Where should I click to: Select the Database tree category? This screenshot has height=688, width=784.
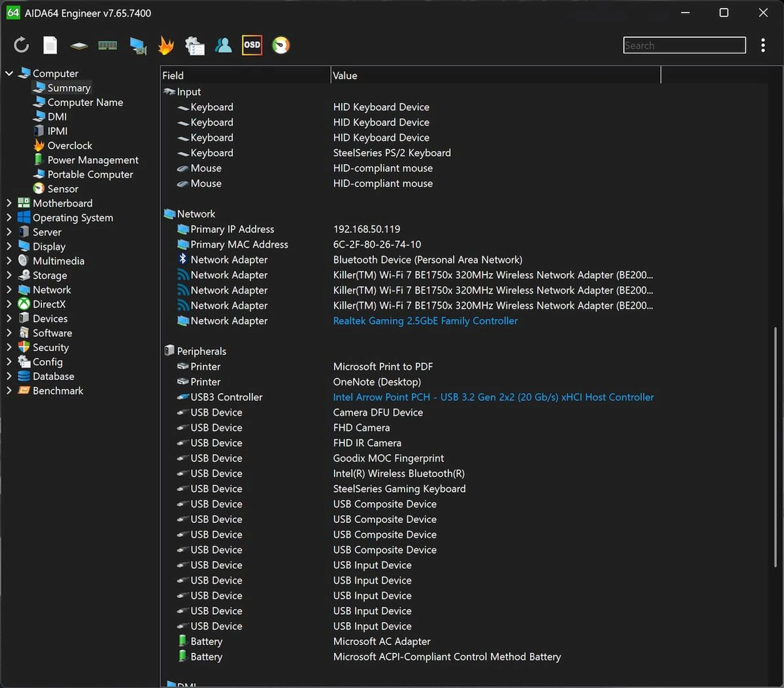pyautogui.click(x=53, y=376)
